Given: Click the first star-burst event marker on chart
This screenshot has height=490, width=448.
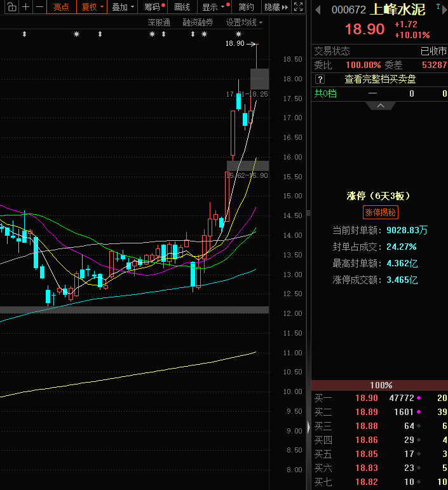Looking at the screenshot, I should point(76,34).
